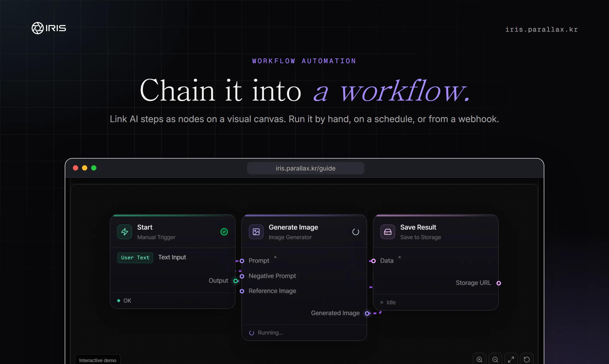609x364 pixels.
Task: Click the Text Input label
Action: [x=172, y=257]
